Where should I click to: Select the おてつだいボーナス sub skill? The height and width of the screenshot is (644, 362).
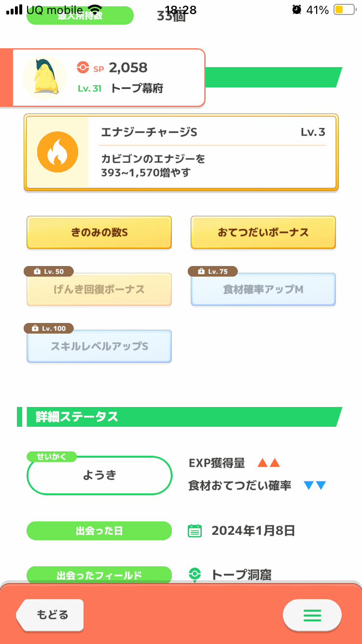pos(263,233)
